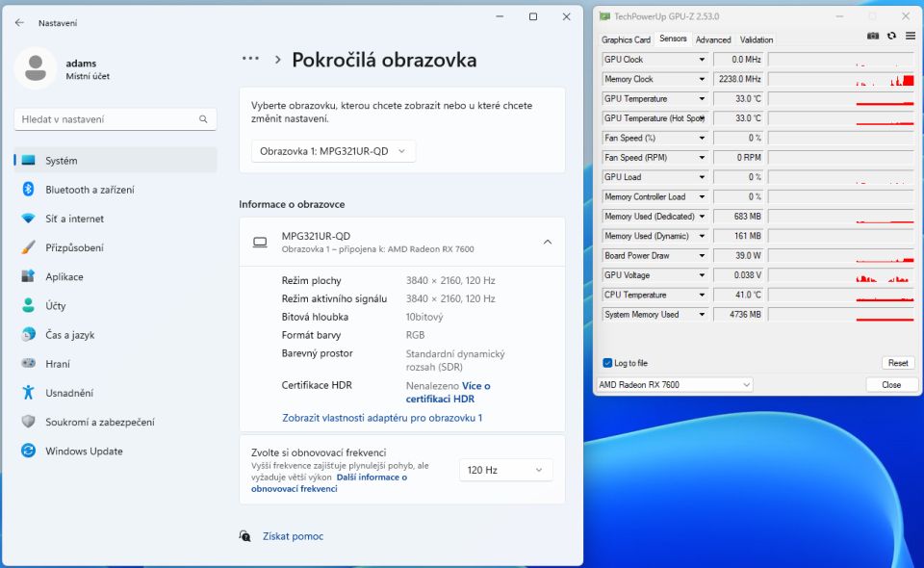Open Windows Update category
Screen dimensions: 924x568
115,451
